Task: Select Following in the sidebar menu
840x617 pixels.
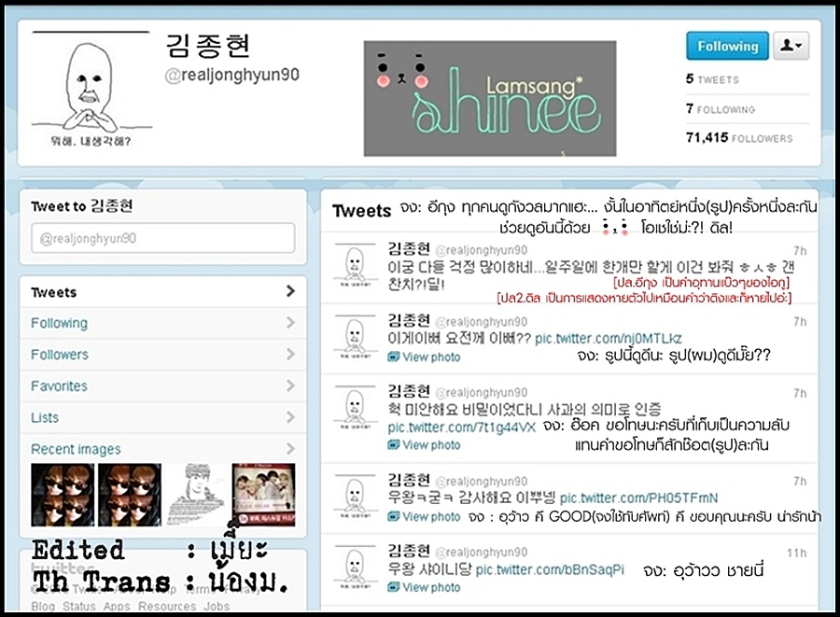Action: pyautogui.click(x=162, y=323)
